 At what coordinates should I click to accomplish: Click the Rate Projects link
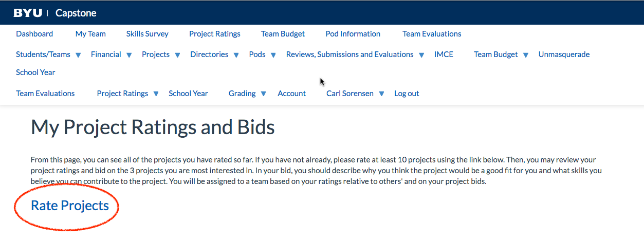click(70, 206)
